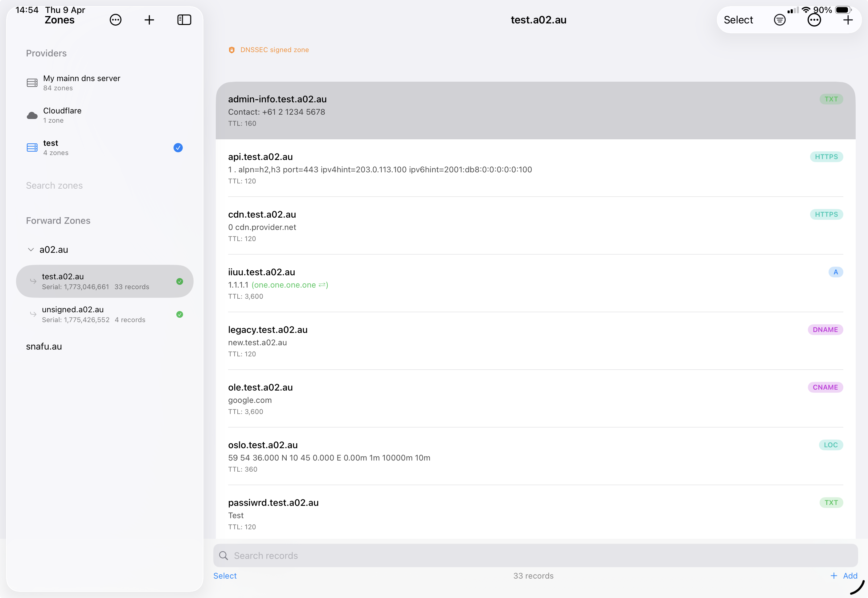Open the iiuu.test.a02.au A record
The height and width of the screenshot is (598, 868).
(x=535, y=284)
